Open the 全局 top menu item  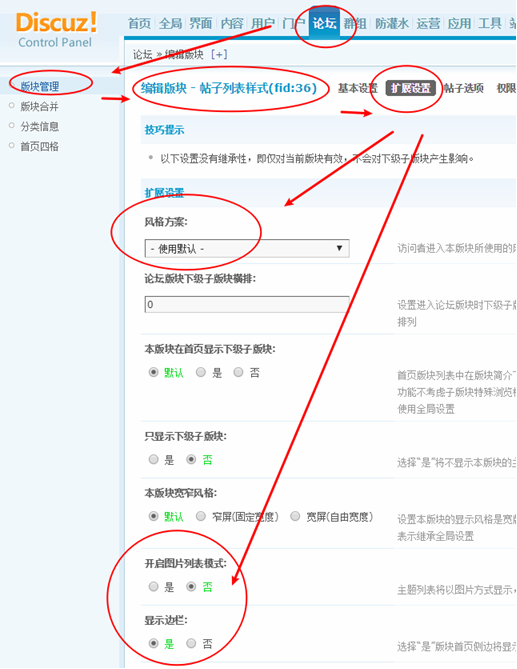170,23
